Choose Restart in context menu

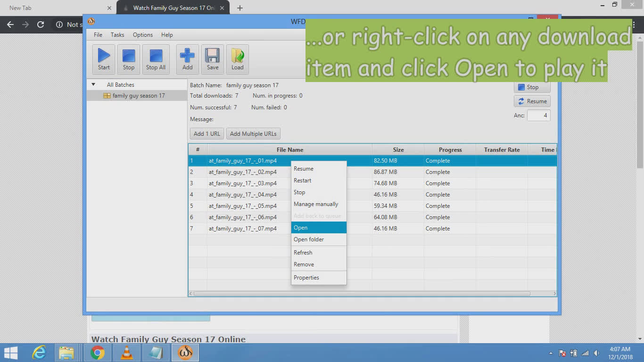(x=319, y=181)
